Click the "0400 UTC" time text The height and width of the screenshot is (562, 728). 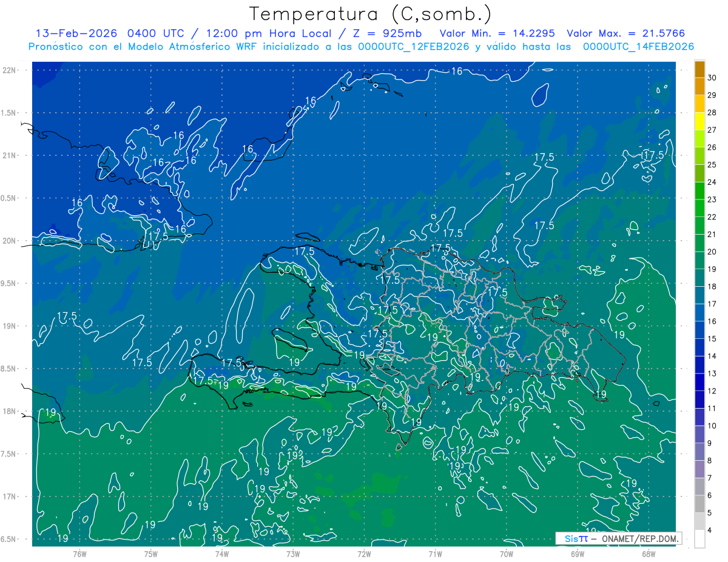tap(157, 33)
